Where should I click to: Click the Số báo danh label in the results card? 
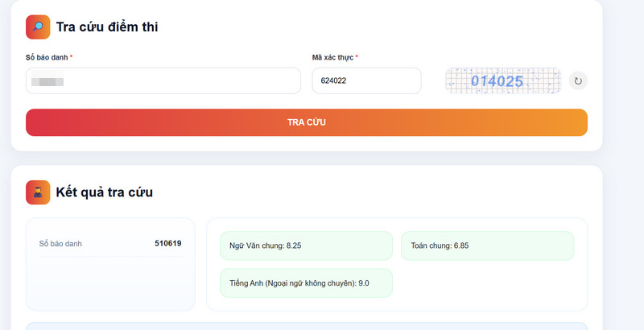[60, 244]
